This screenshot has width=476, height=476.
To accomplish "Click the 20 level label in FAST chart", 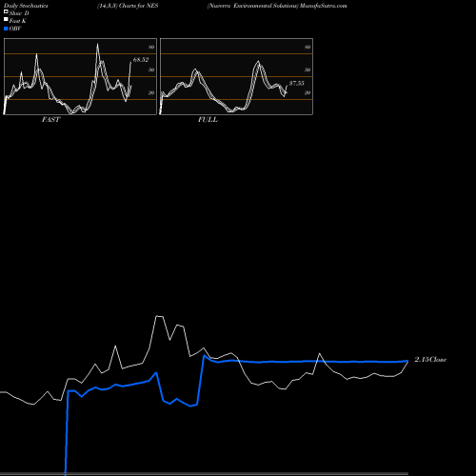I will tap(151, 92).
